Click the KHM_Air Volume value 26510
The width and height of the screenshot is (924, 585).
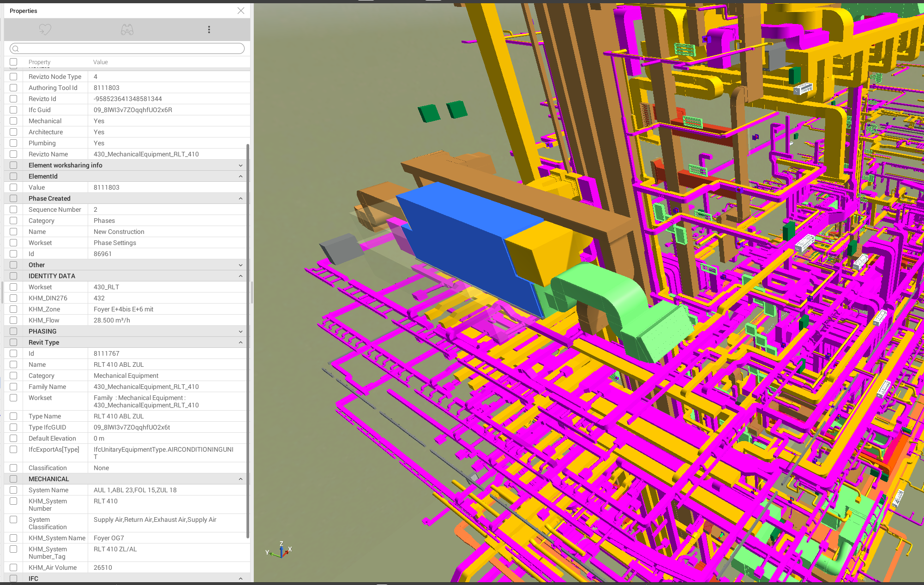point(103,567)
